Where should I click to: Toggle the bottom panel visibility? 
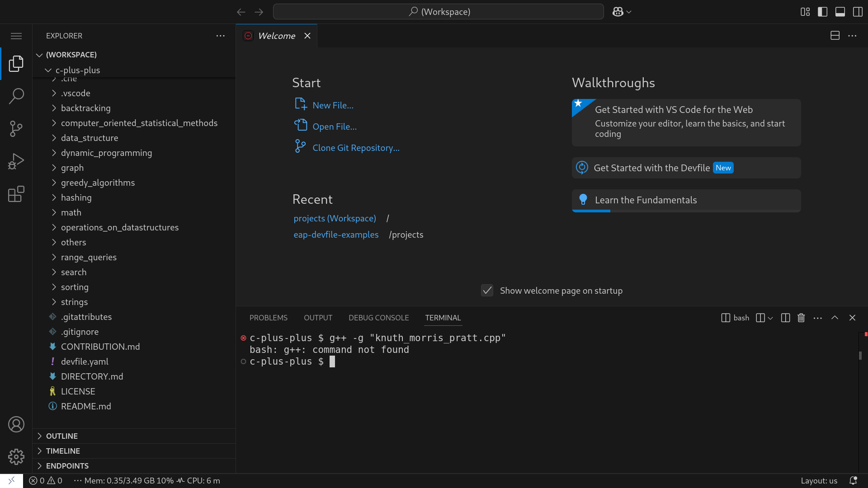click(840, 12)
